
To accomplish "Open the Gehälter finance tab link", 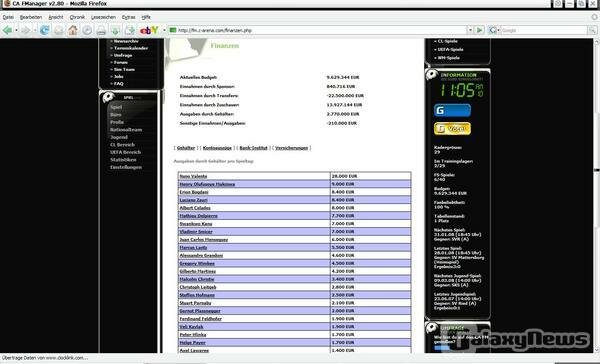I will (x=186, y=148).
